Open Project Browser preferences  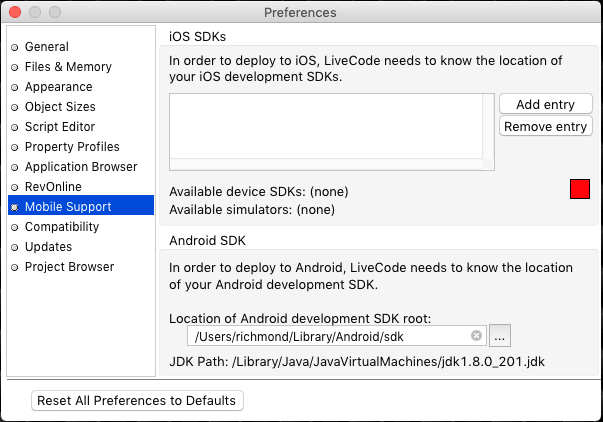(69, 267)
